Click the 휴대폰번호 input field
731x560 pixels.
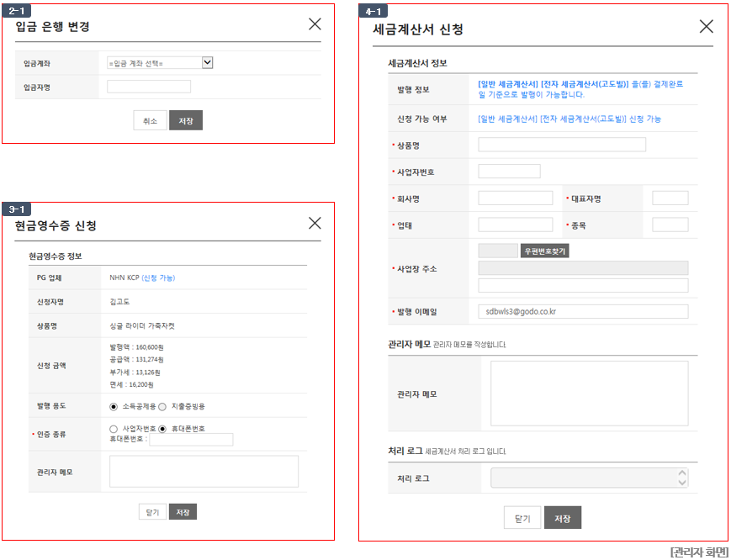[191, 439]
